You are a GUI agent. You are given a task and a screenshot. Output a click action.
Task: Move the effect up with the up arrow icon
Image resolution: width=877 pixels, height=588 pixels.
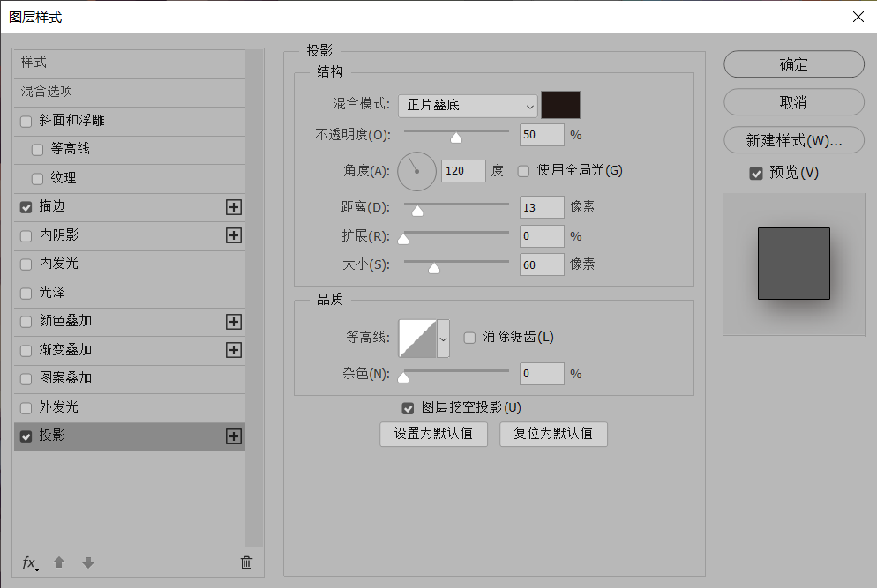(59, 562)
